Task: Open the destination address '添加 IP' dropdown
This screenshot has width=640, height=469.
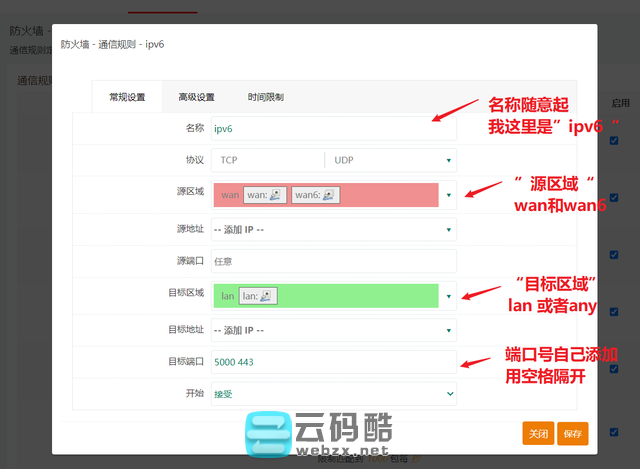Action: [332, 329]
